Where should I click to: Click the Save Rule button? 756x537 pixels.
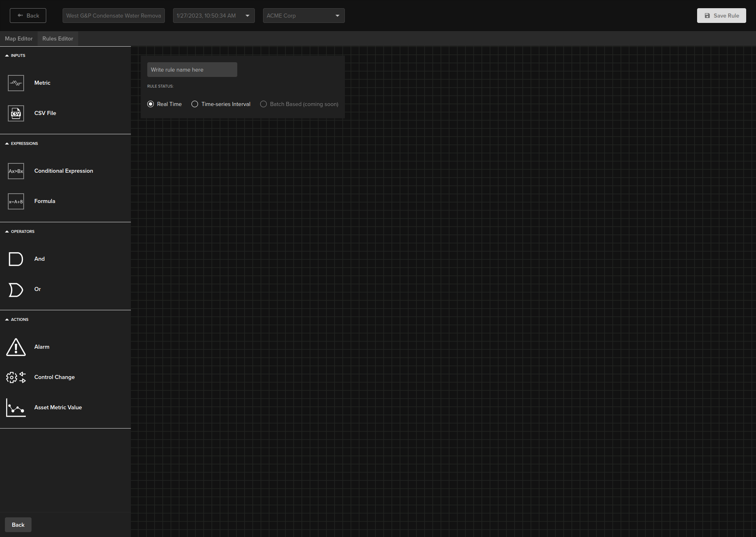pyautogui.click(x=721, y=16)
